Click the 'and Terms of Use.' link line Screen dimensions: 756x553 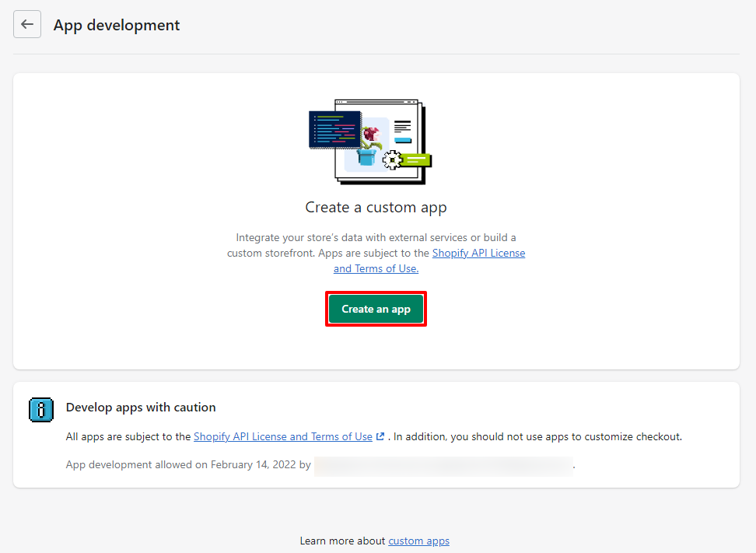[376, 268]
